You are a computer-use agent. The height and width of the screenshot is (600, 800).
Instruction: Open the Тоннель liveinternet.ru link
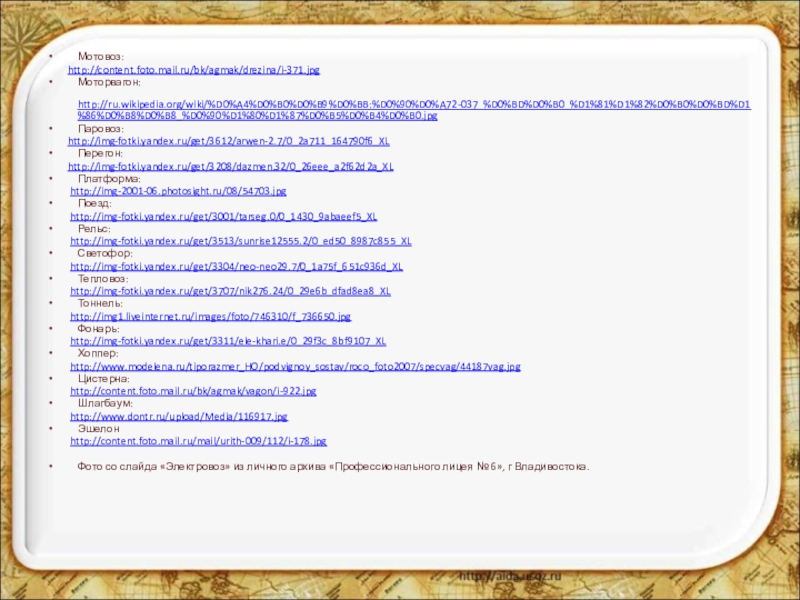(211, 316)
